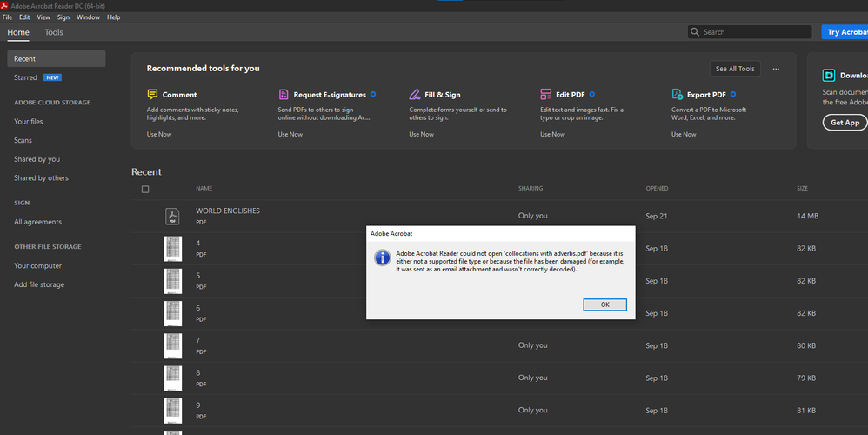Open Scans in the sidebar

[23, 140]
